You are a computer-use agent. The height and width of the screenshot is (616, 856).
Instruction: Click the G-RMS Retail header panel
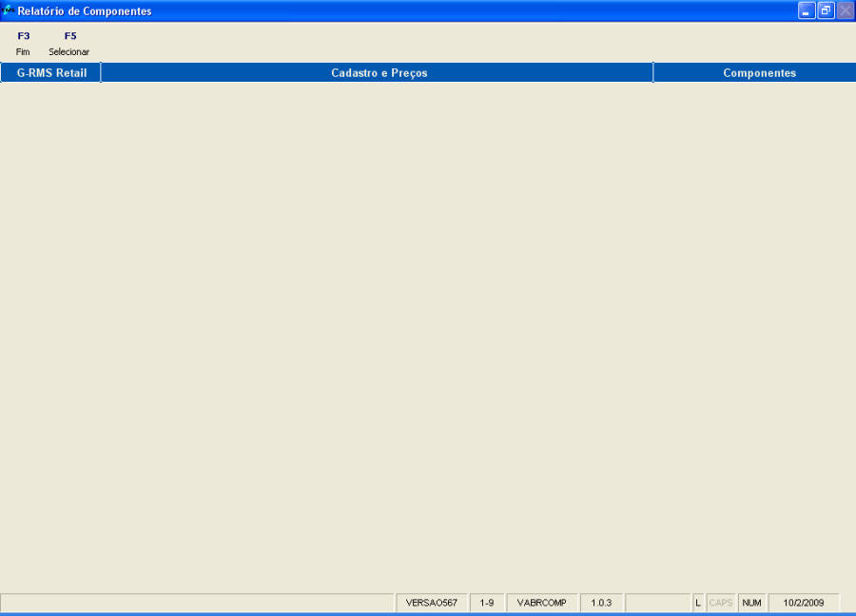pos(50,72)
